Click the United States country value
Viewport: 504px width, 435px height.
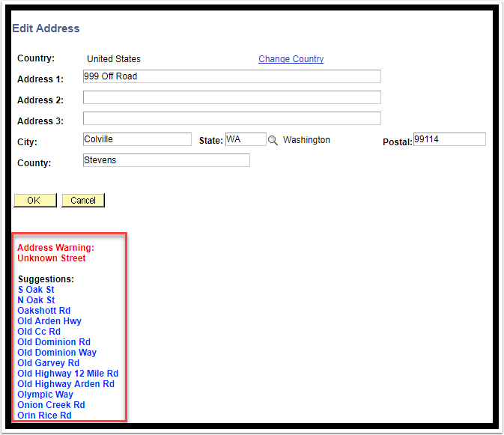[x=114, y=59]
